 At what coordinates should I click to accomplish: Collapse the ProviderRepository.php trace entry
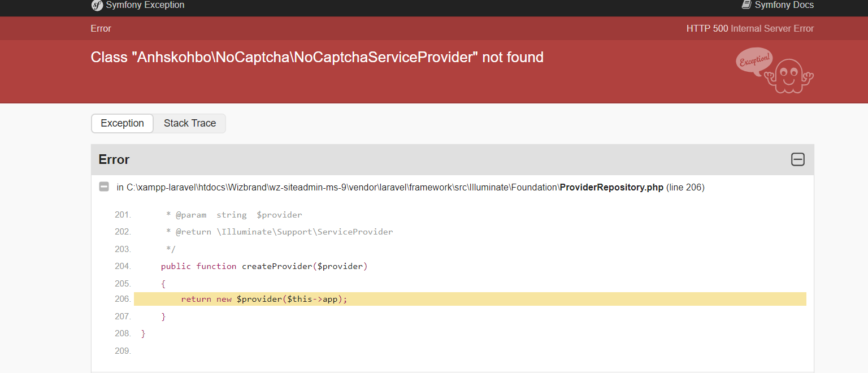pyautogui.click(x=104, y=187)
